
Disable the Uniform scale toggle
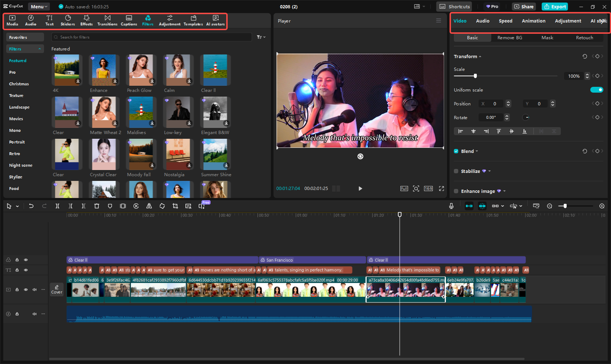tap(597, 89)
